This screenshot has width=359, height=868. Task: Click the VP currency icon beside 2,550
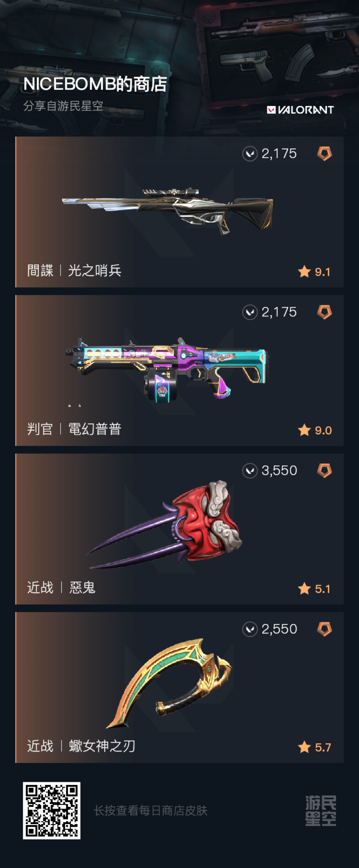click(250, 629)
